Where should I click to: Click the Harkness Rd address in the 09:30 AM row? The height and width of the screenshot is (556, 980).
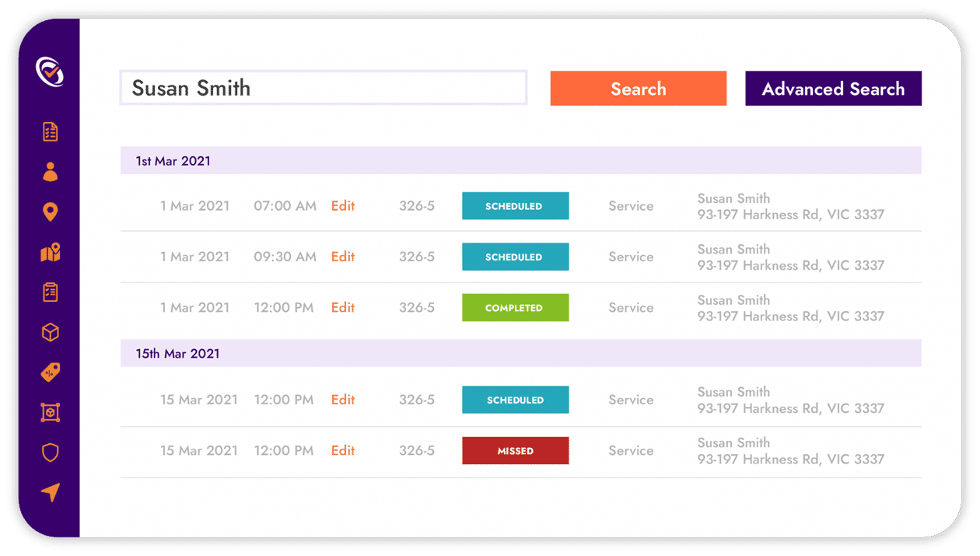(x=791, y=265)
